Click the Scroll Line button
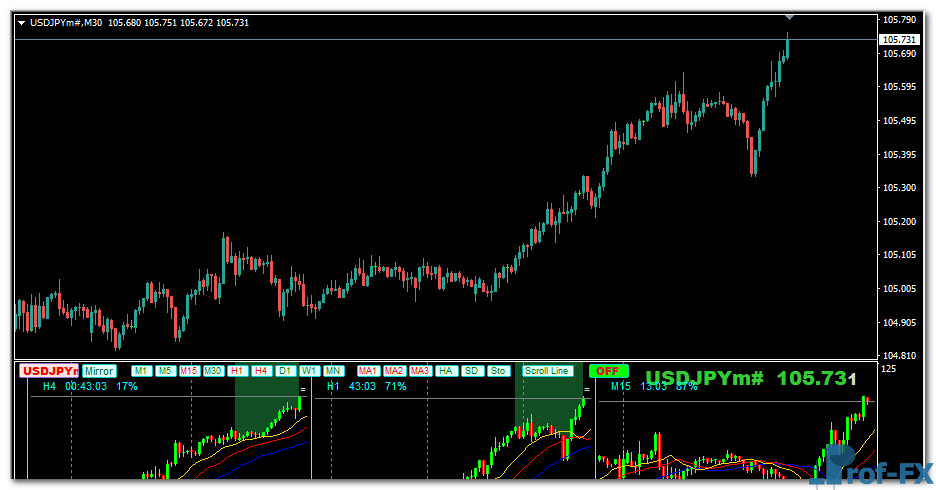The width and height of the screenshot is (936, 490). (547, 371)
